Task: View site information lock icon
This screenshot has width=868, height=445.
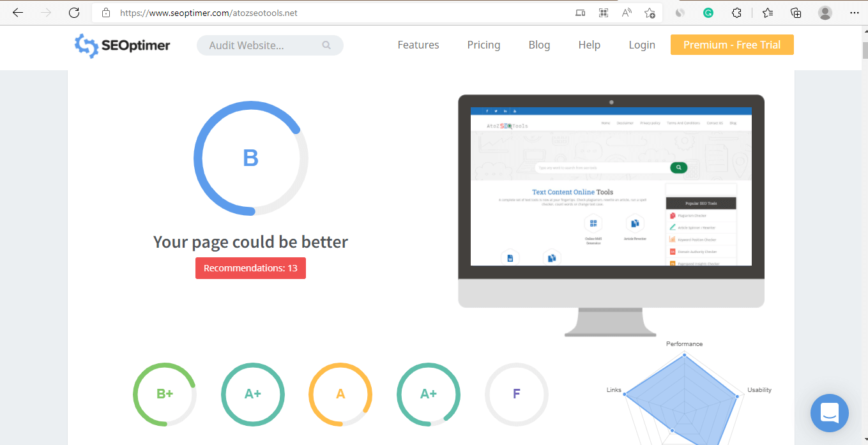Action: [x=106, y=13]
